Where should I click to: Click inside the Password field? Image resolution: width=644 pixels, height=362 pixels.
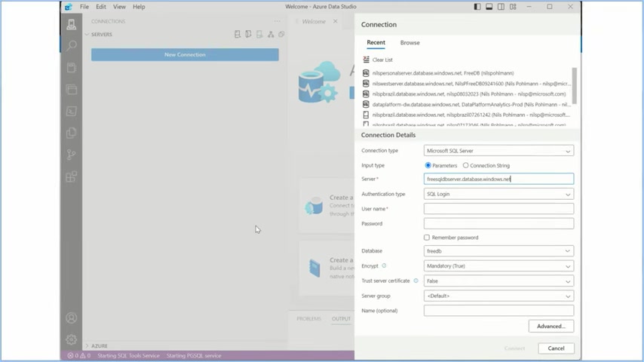coord(498,223)
